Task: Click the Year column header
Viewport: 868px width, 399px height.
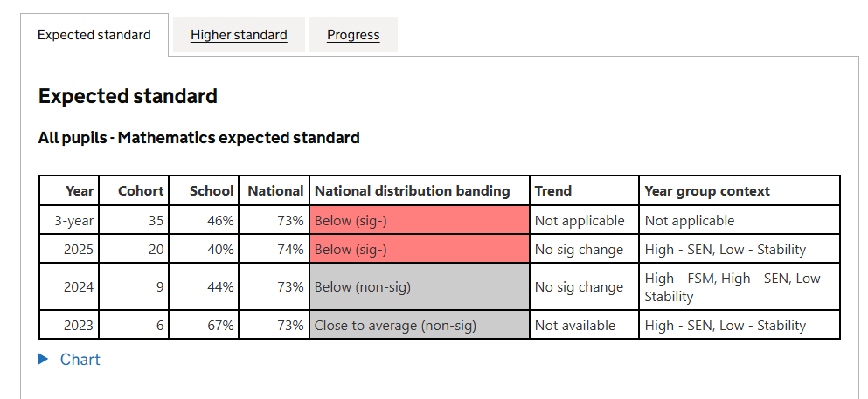Action: [x=80, y=190]
